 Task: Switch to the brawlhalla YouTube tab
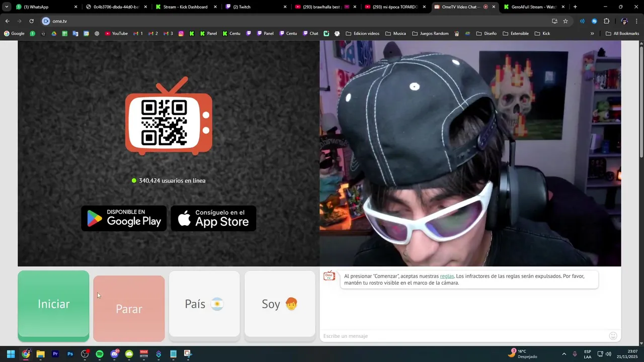point(326,7)
